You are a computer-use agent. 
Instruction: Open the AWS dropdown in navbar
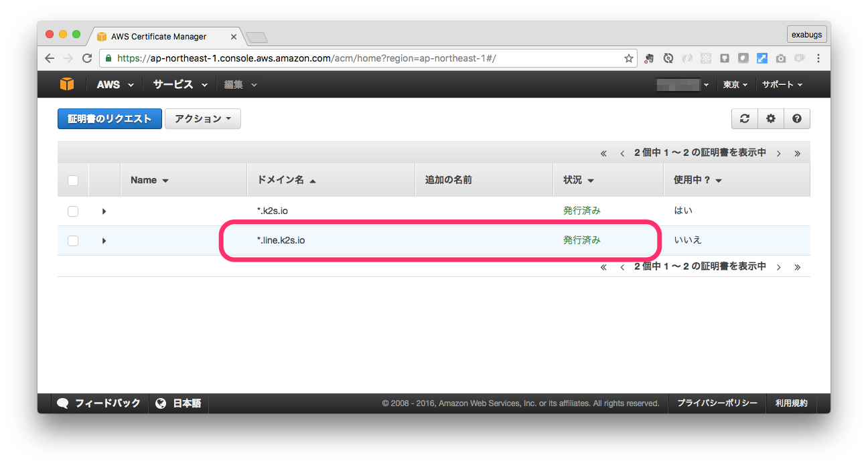(x=115, y=84)
